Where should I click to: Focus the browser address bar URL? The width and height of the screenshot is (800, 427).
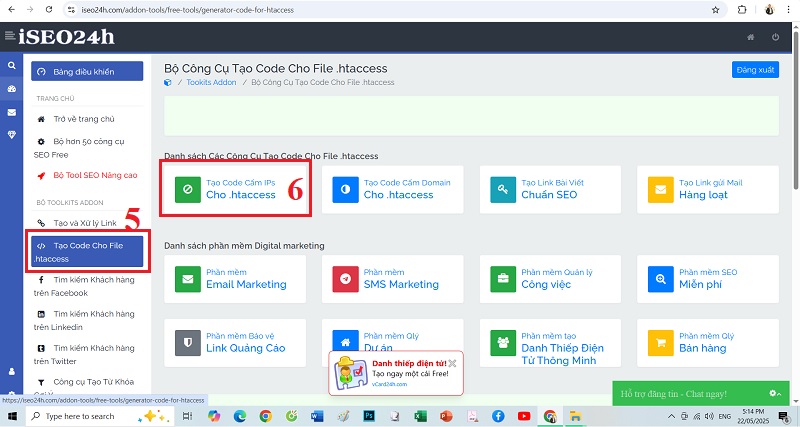187,10
